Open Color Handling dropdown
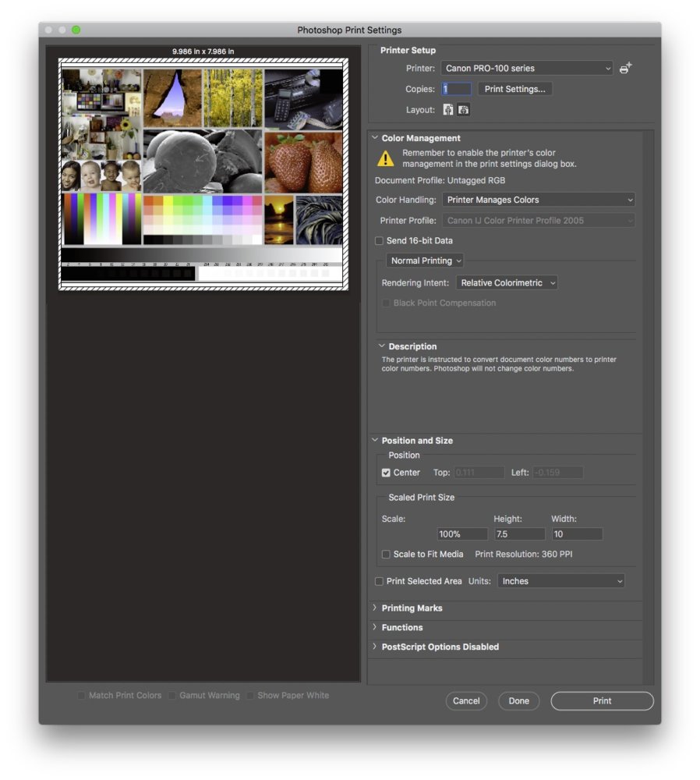 click(x=539, y=200)
